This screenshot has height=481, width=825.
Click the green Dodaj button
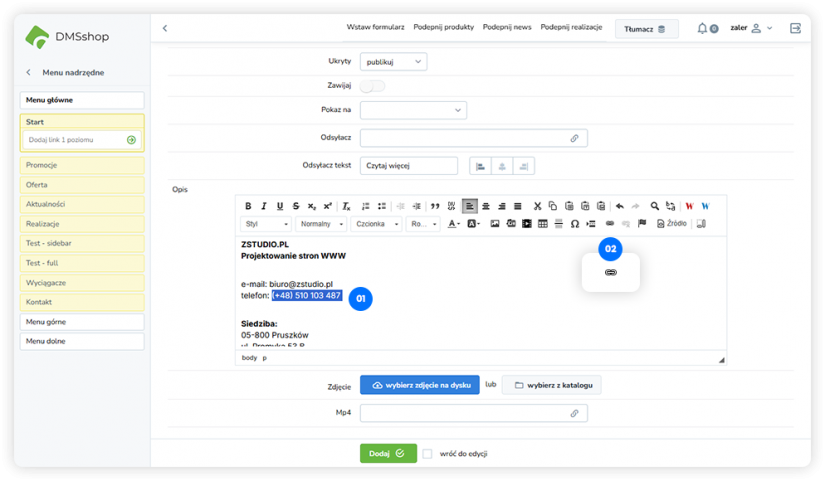click(388, 453)
